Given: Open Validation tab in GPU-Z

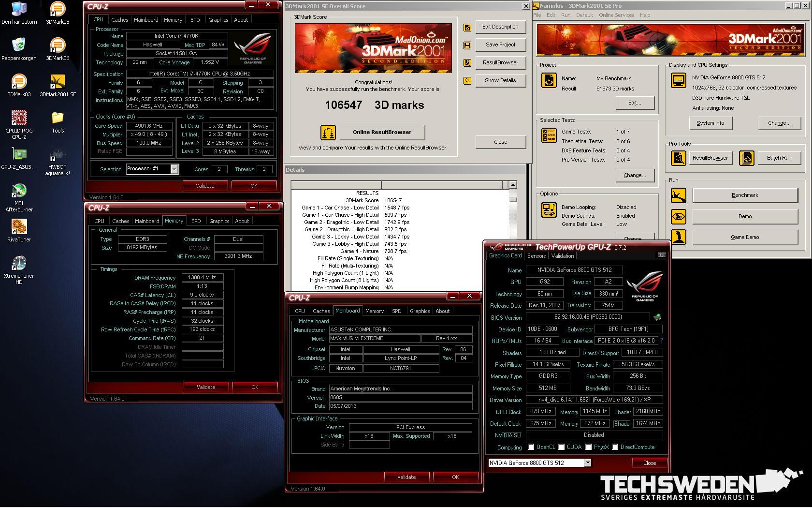Looking at the screenshot, I should [563, 256].
